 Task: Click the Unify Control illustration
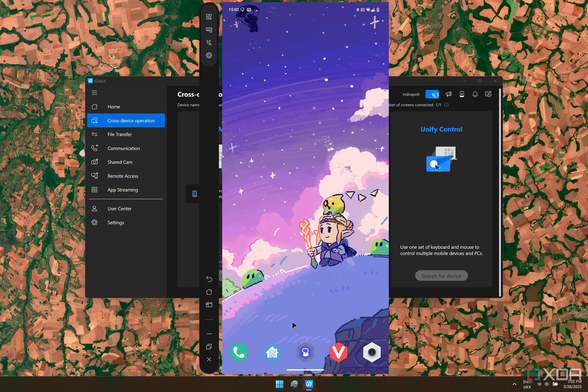442,159
